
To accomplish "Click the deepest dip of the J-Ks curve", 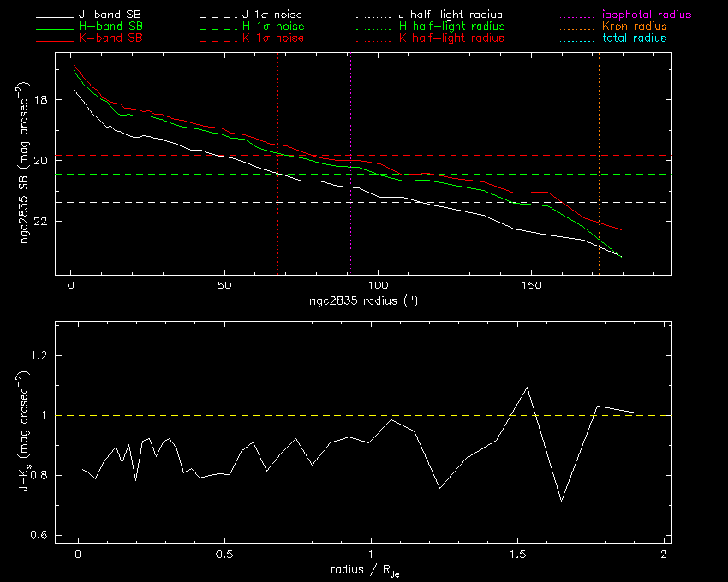I will 561,502.
